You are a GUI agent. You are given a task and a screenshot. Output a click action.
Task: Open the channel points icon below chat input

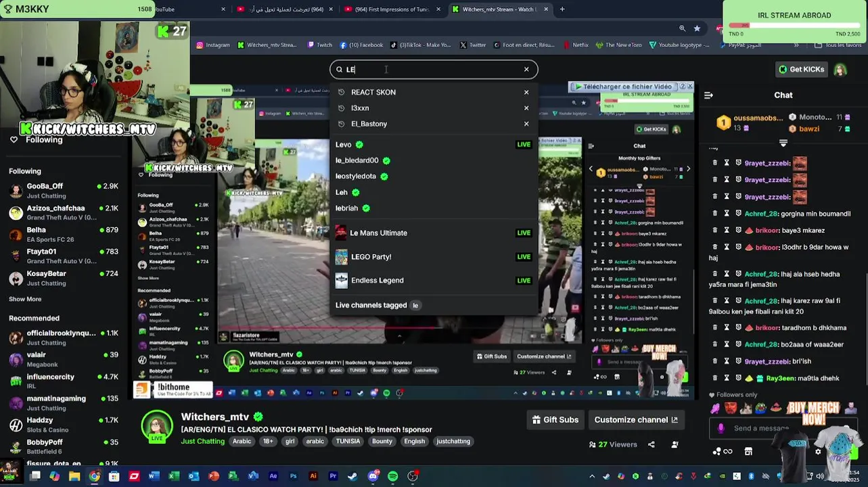(x=723, y=451)
